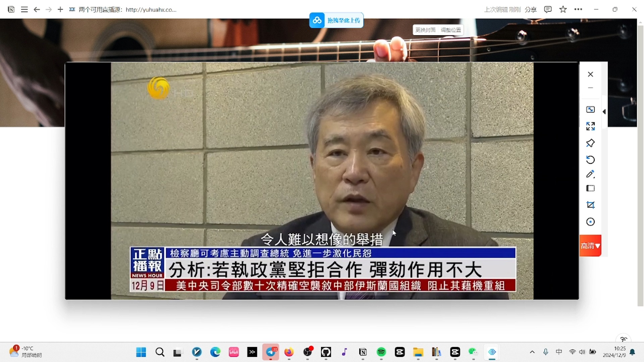The image size is (644, 362).
Task: Open the Notion sidebar hamburger menu
Action: [x=24, y=9]
